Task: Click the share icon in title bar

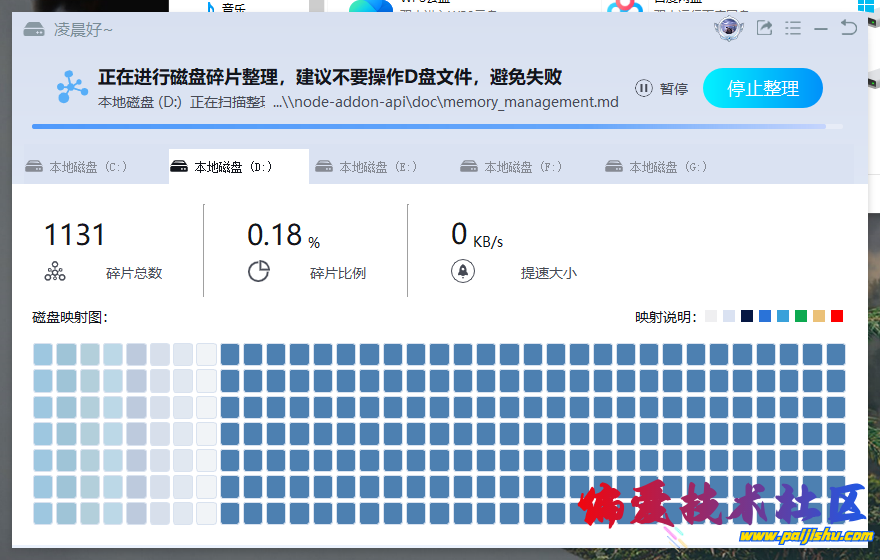Action: pos(764,28)
